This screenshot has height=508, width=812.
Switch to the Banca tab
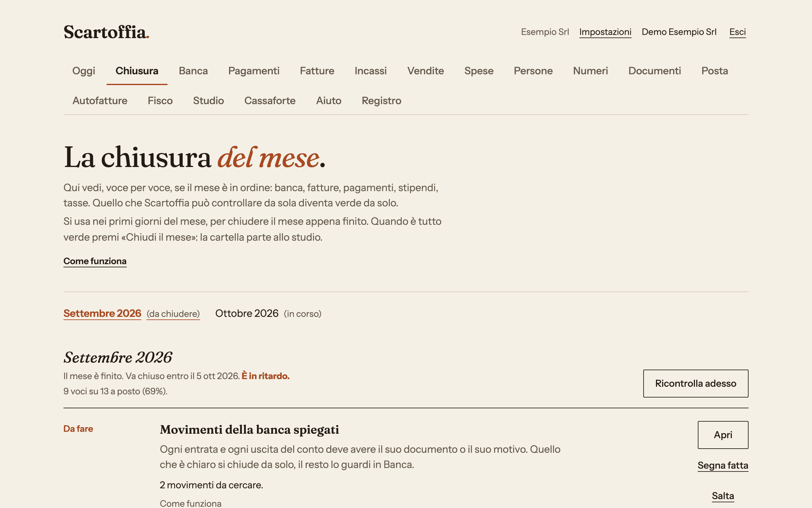click(193, 71)
